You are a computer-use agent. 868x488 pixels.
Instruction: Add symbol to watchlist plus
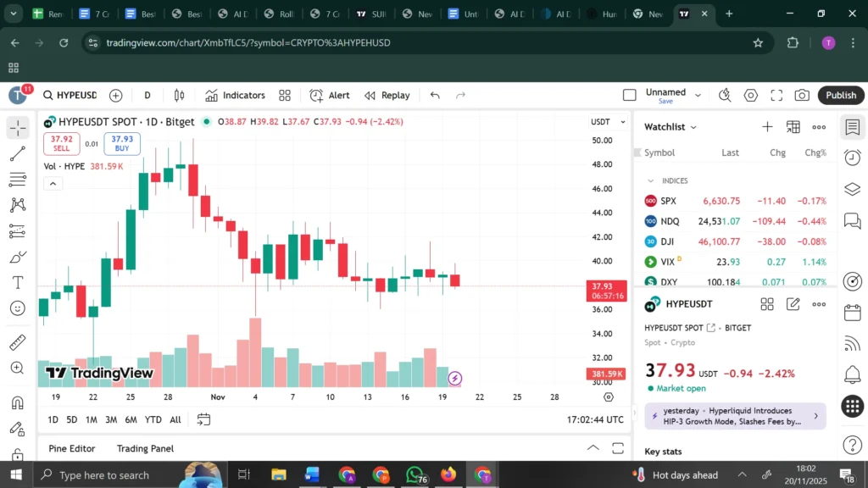point(767,127)
